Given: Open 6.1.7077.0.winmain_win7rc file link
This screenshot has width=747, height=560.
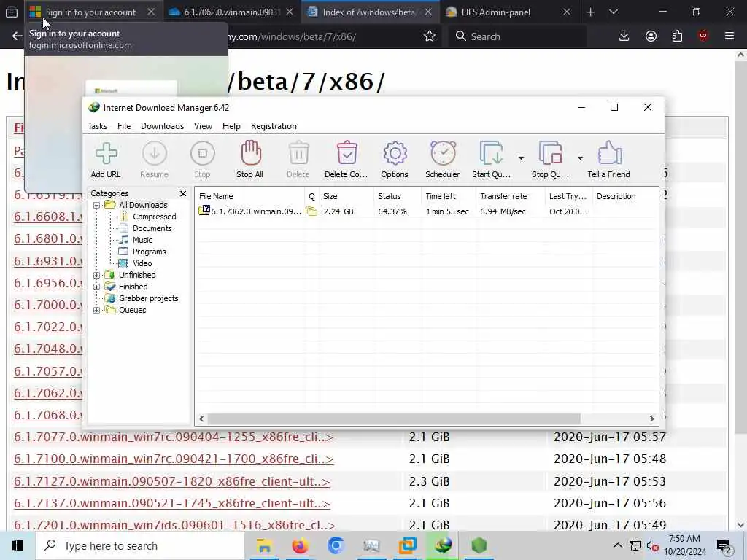Looking at the screenshot, I should [174, 437].
